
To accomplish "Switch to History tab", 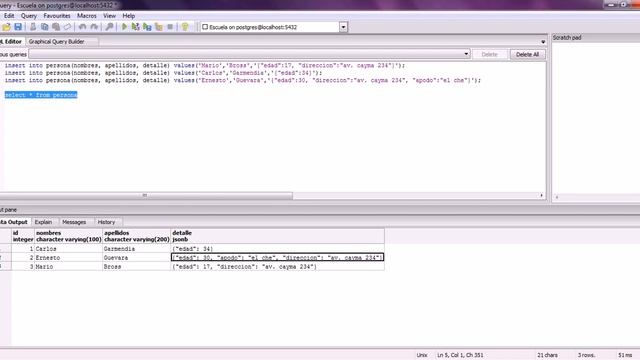I will click(x=106, y=222).
